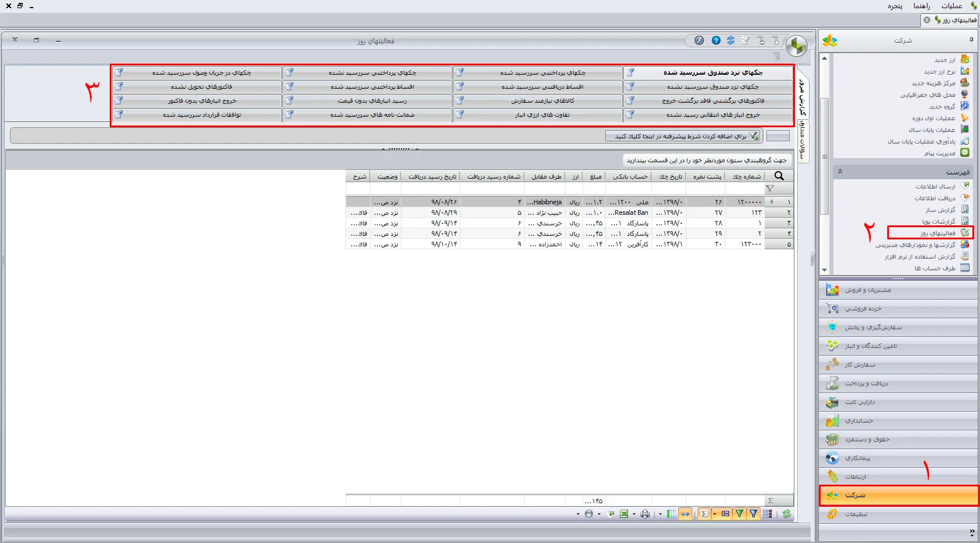
Task: Toggle the sigma summation button
Action: tap(705, 514)
